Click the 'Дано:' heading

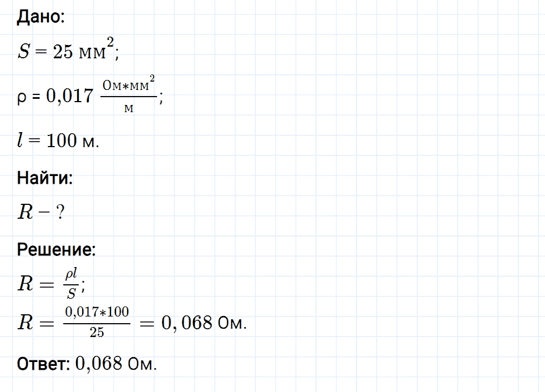tap(41, 16)
